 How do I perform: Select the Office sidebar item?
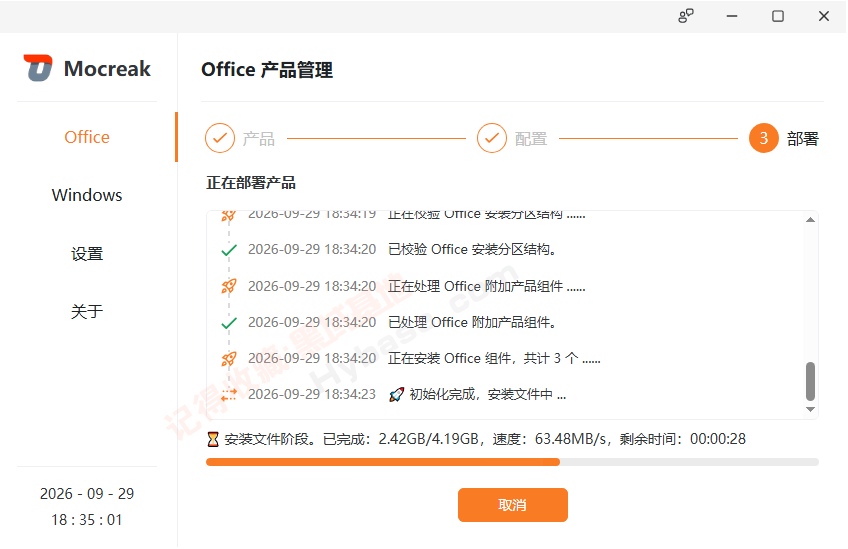click(x=87, y=137)
